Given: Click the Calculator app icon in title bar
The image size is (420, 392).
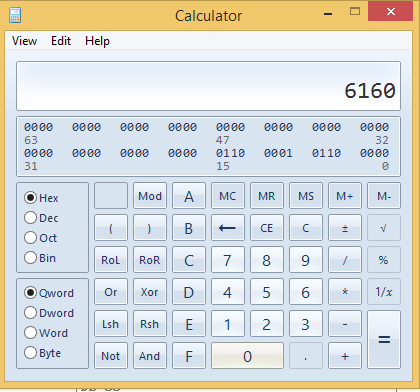Looking at the screenshot, I should point(15,15).
